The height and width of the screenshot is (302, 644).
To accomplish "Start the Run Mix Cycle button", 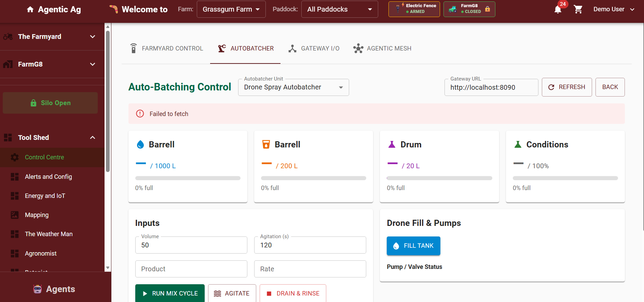I will click(x=170, y=293).
